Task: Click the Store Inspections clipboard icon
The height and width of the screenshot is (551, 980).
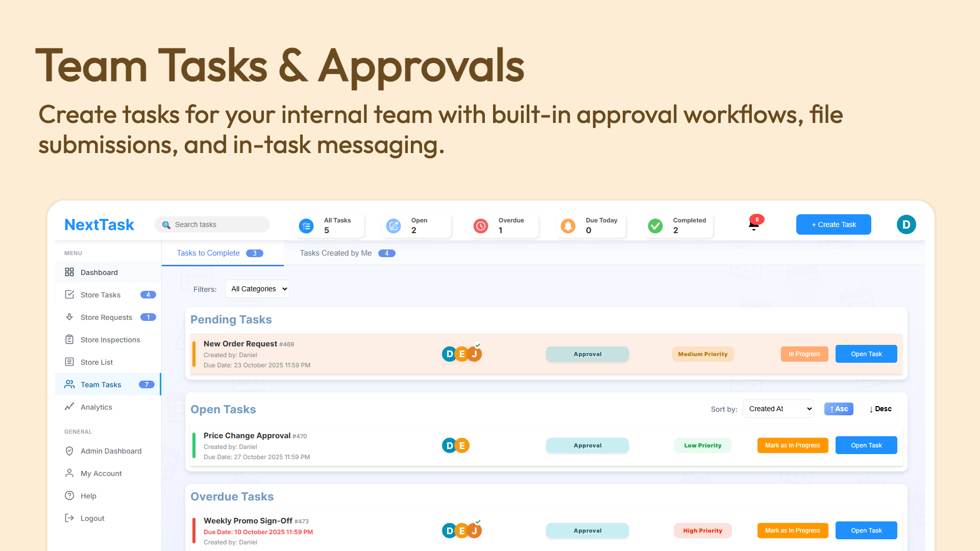Action: click(x=69, y=339)
